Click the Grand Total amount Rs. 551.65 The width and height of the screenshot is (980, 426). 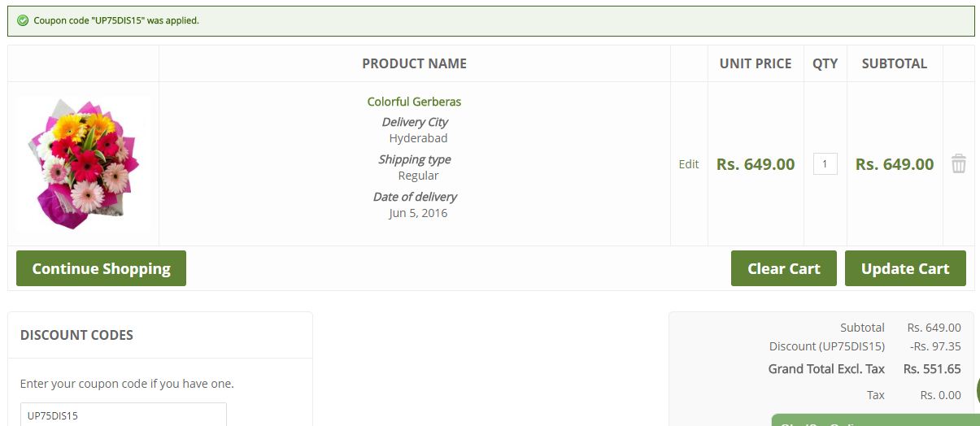(x=932, y=369)
